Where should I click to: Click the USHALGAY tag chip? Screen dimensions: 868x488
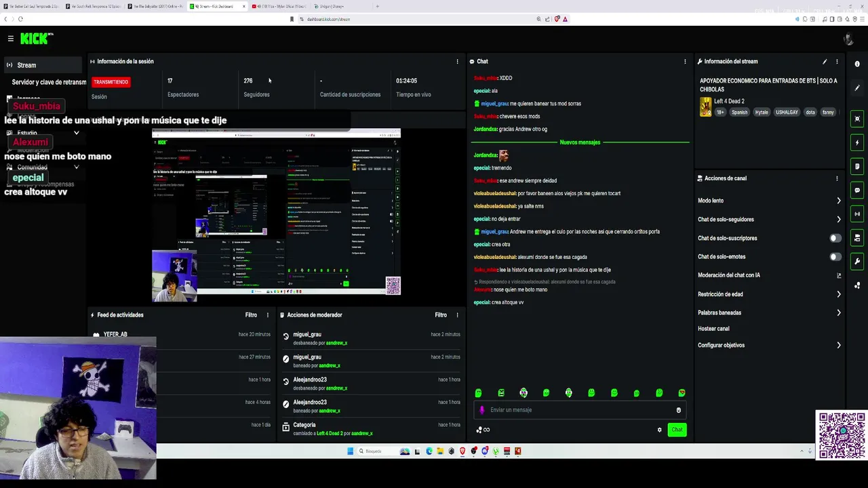(x=787, y=113)
